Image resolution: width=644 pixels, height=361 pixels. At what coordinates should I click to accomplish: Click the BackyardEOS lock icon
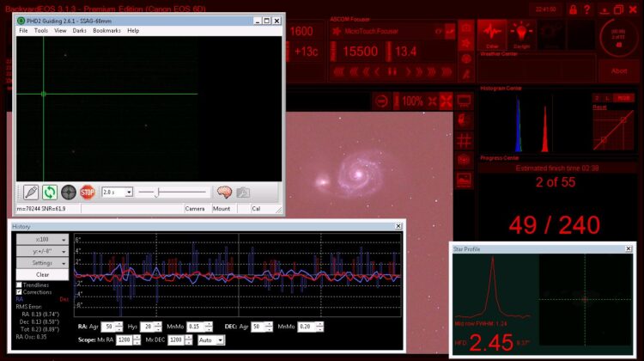click(x=573, y=9)
